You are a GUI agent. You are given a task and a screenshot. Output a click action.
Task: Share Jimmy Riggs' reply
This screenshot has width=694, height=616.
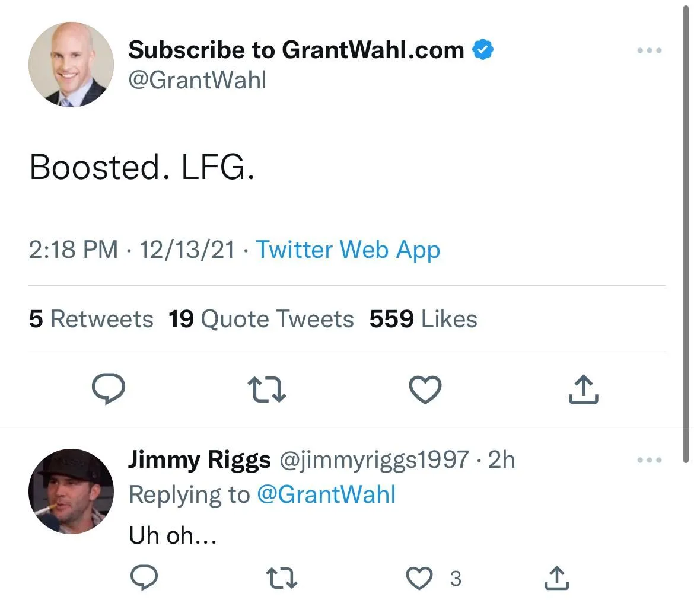(x=556, y=578)
